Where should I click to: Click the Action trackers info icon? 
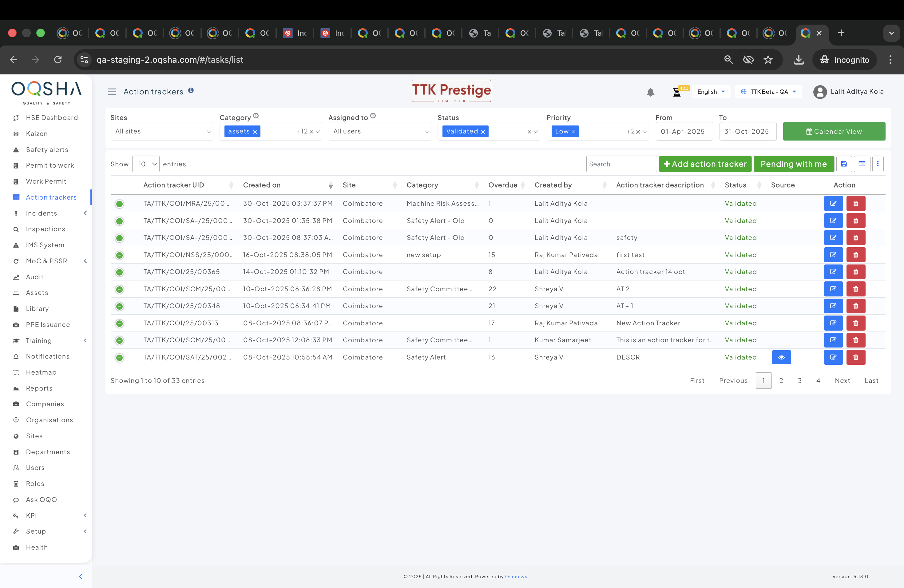tap(191, 90)
